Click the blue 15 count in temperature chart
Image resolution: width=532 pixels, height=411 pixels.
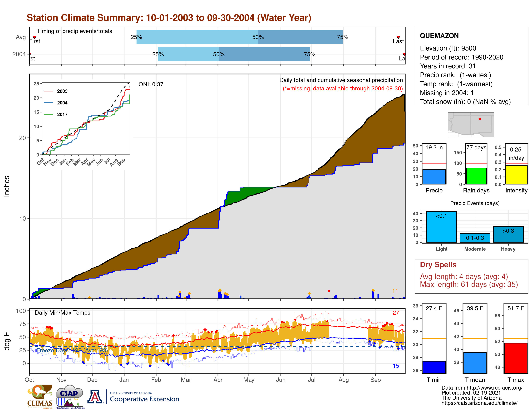(x=396, y=366)
